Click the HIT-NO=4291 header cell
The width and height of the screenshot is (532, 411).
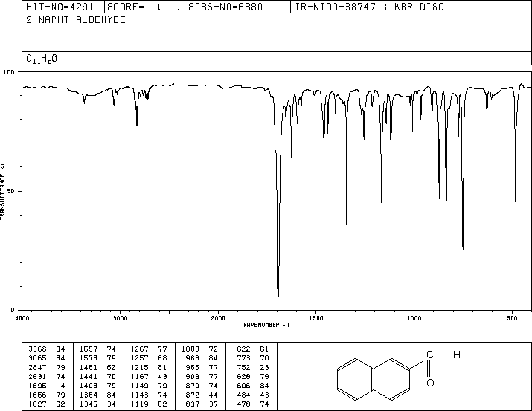tap(60, 7)
